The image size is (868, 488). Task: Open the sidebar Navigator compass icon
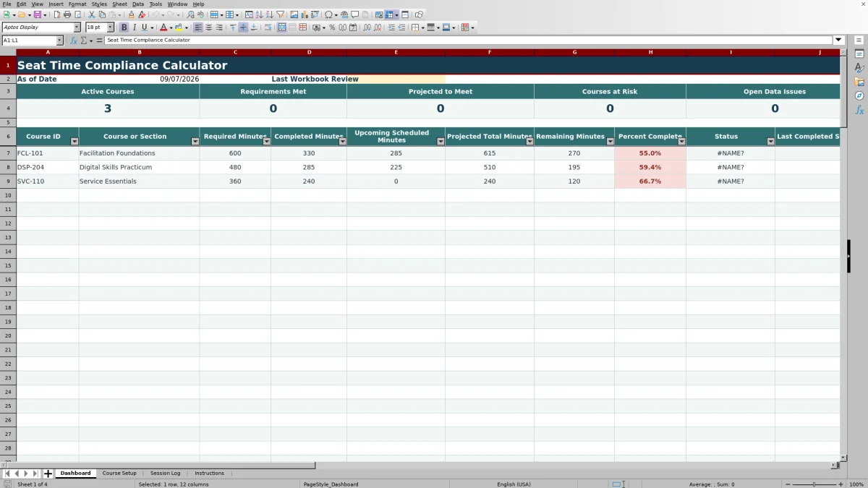click(x=859, y=95)
